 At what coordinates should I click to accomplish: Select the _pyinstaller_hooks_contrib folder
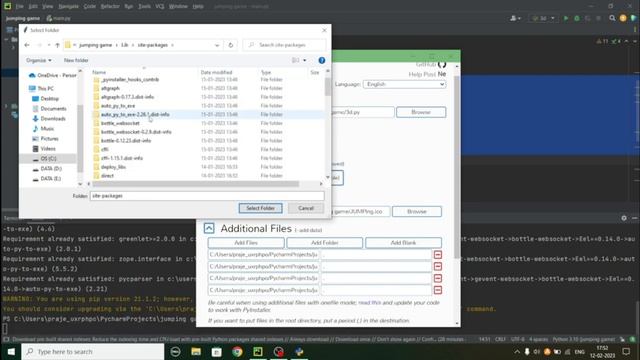(x=130, y=80)
